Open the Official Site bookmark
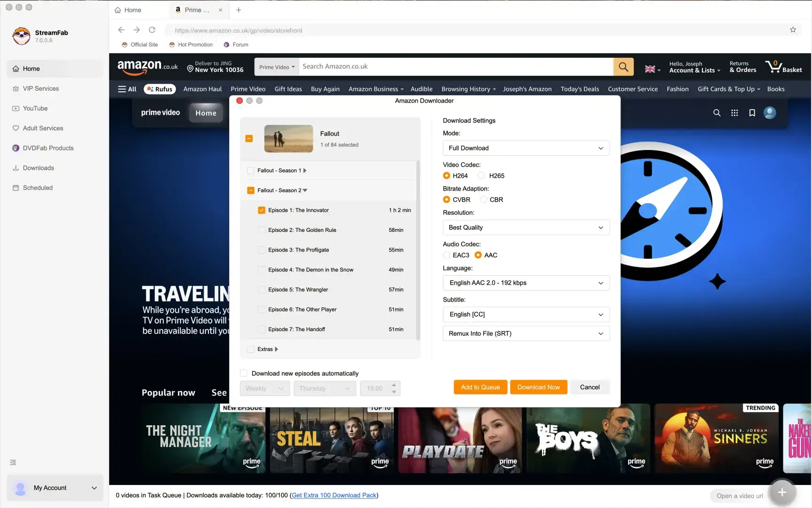Image resolution: width=812 pixels, height=508 pixels. (140, 45)
